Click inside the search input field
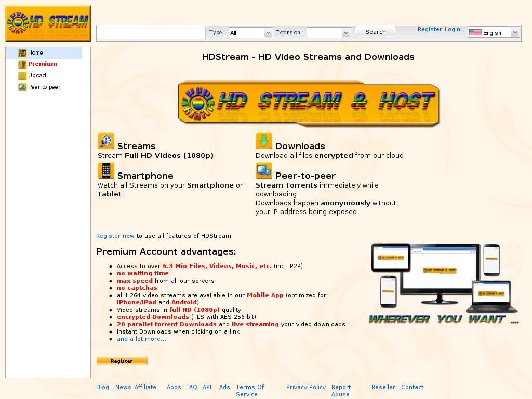Image resolution: width=532 pixels, height=399 pixels. [151, 32]
